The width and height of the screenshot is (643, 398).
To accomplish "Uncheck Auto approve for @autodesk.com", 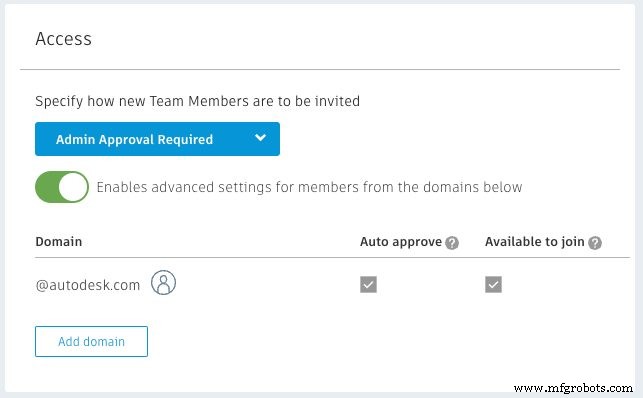I will (x=368, y=284).
